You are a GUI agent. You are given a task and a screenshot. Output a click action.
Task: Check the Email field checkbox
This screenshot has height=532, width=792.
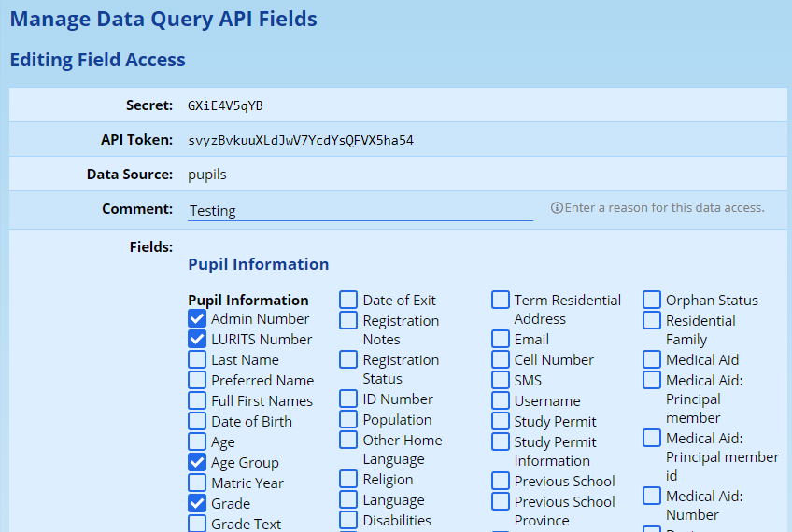[x=501, y=339]
